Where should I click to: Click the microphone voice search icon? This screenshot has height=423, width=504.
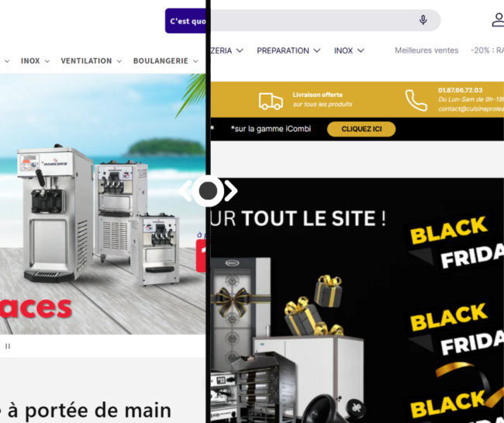coord(423,20)
